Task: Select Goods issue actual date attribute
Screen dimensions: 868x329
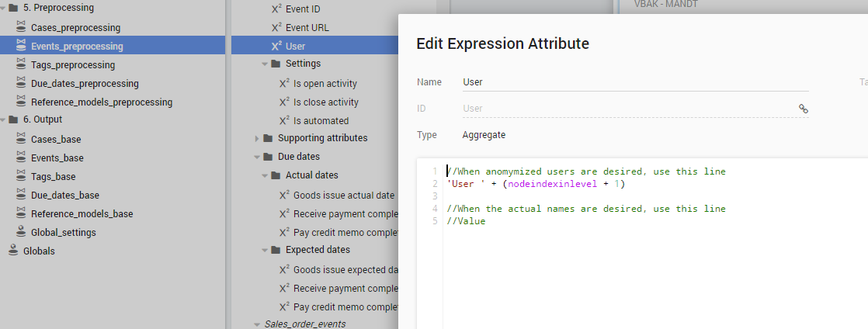Action: (x=343, y=196)
